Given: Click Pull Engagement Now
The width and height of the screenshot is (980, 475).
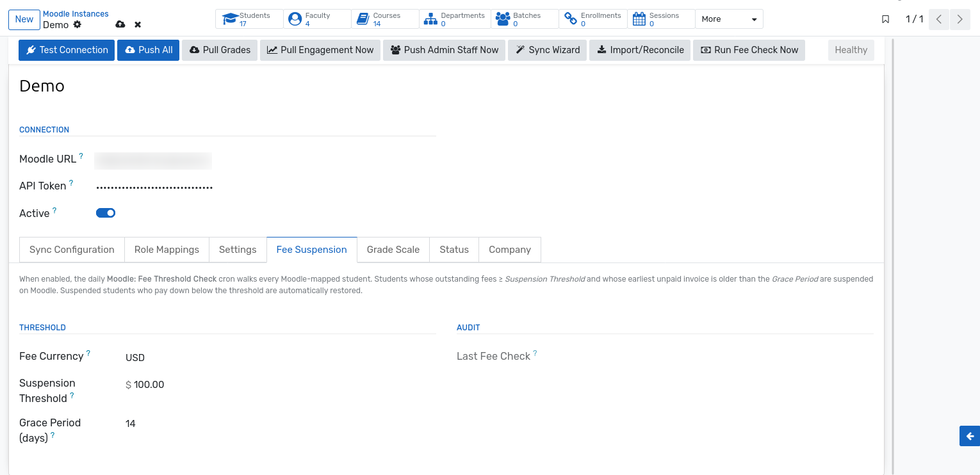Looking at the screenshot, I should coord(320,50).
